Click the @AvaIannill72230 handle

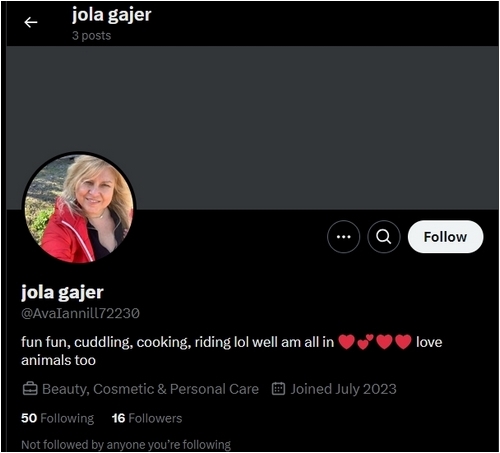pos(80,313)
